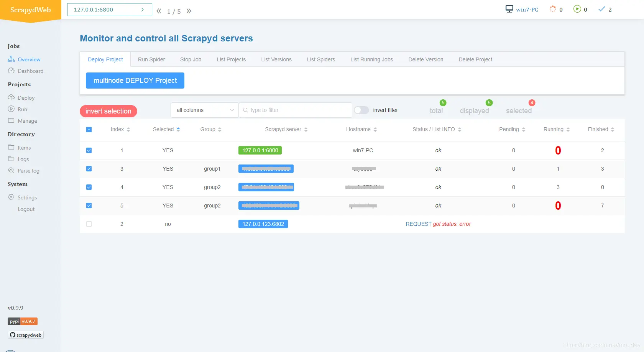Click the type to filter input field

point(296,110)
